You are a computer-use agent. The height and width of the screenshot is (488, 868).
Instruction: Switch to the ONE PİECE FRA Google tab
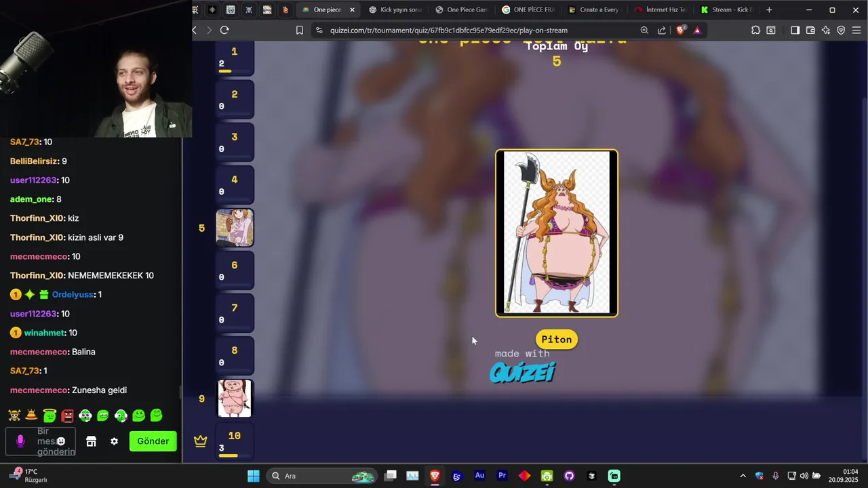pos(528,9)
